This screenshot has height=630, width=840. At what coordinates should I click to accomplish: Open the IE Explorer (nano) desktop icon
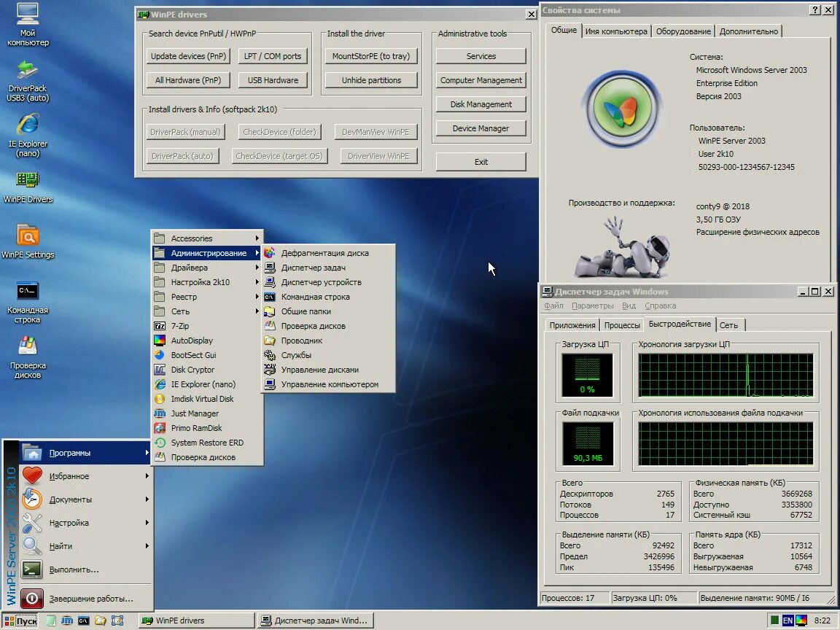pyautogui.click(x=27, y=135)
